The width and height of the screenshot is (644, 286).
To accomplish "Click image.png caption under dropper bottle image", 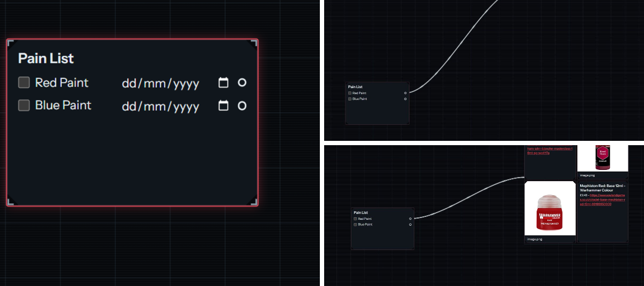I will [587, 175].
